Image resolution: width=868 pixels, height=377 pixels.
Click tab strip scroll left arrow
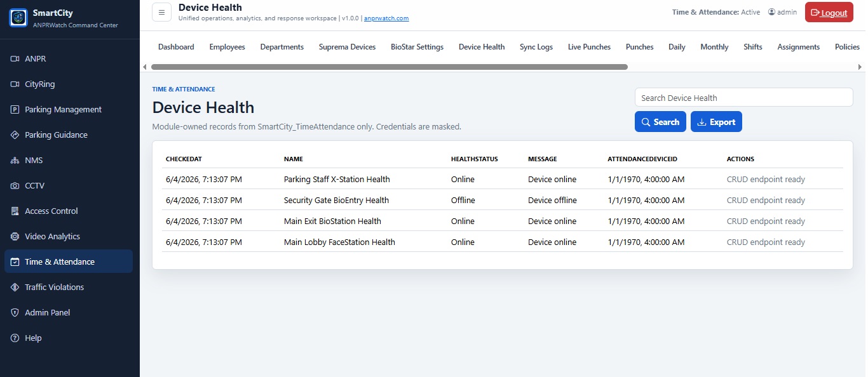[x=144, y=67]
